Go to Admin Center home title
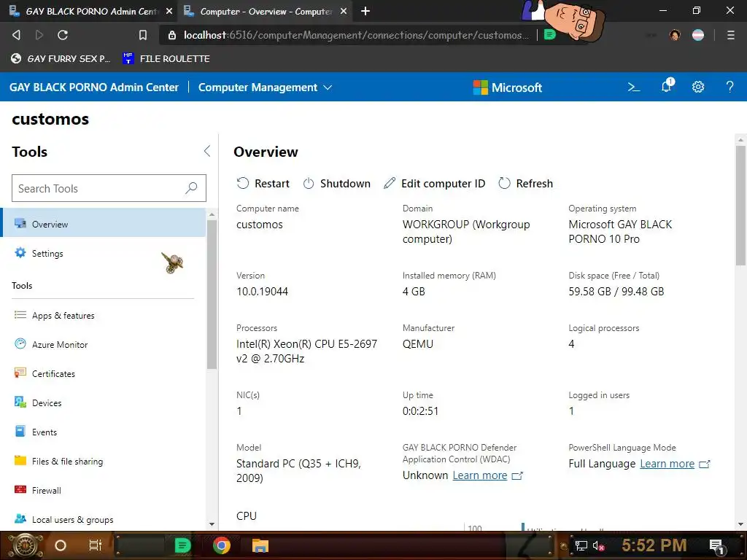This screenshot has width=747, height=560. point(94,87)
